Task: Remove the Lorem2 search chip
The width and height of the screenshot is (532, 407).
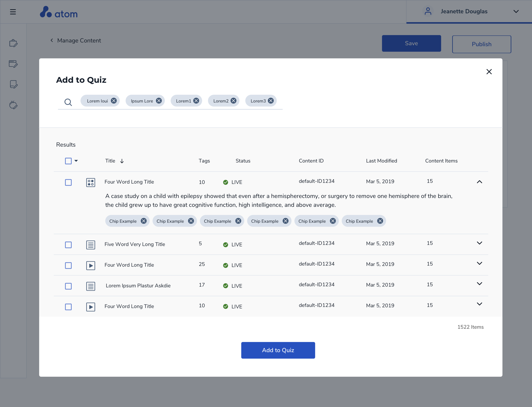Action: click(x=233, y=101)
